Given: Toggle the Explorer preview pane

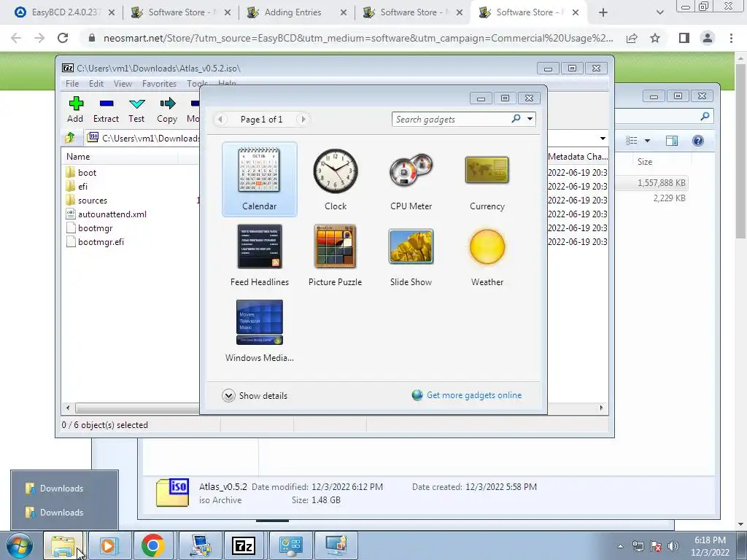Looking at the screenshot, I should click(672, 141).
